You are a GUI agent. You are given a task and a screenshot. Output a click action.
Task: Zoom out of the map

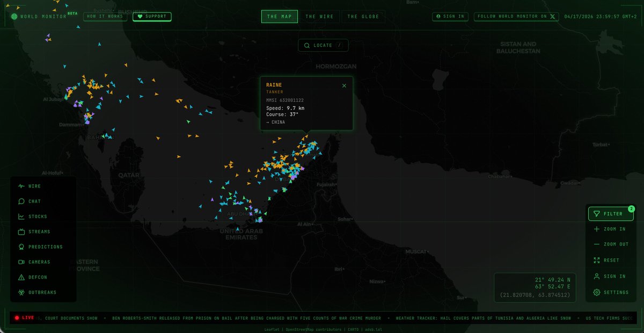point(611,244)
